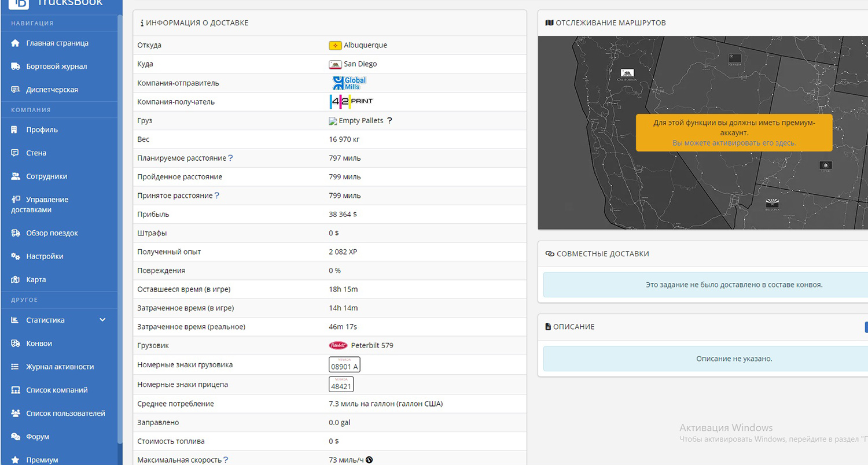Click the Albuquerque origin city
The height and width of the screenshot is (465, 868).
click(366, 45)
